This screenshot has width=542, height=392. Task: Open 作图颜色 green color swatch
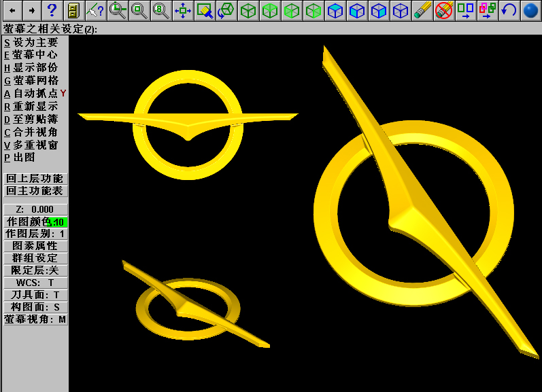pos(57,222)
